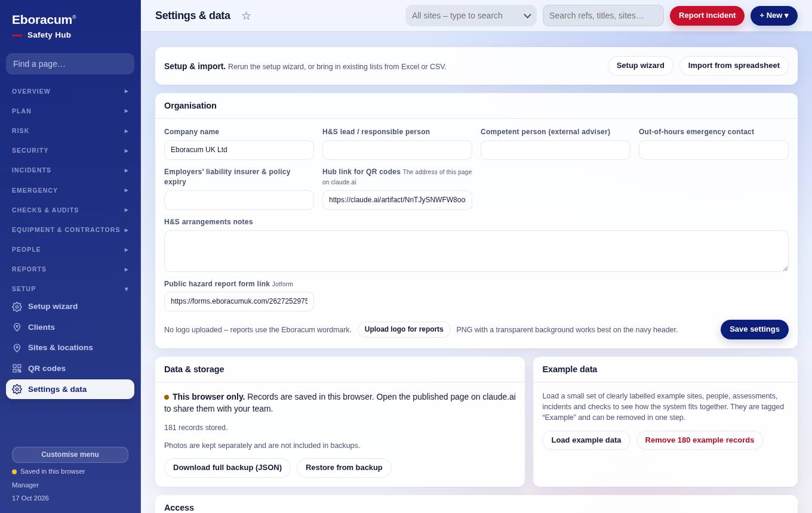Image resolution: width=812 pixels, height=513 pixels.
Task: Upload a logo for reports
Action: (404, 329)
